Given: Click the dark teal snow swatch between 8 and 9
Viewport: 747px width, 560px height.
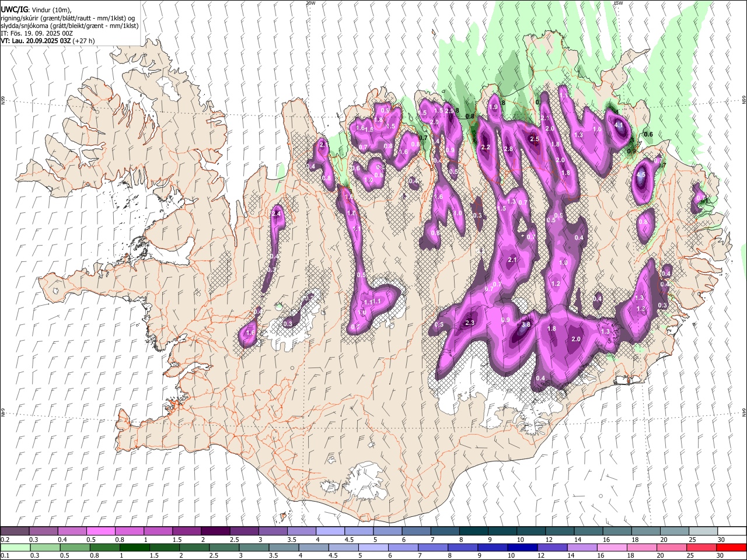Looking at the screenshot, I should (473, 531).
